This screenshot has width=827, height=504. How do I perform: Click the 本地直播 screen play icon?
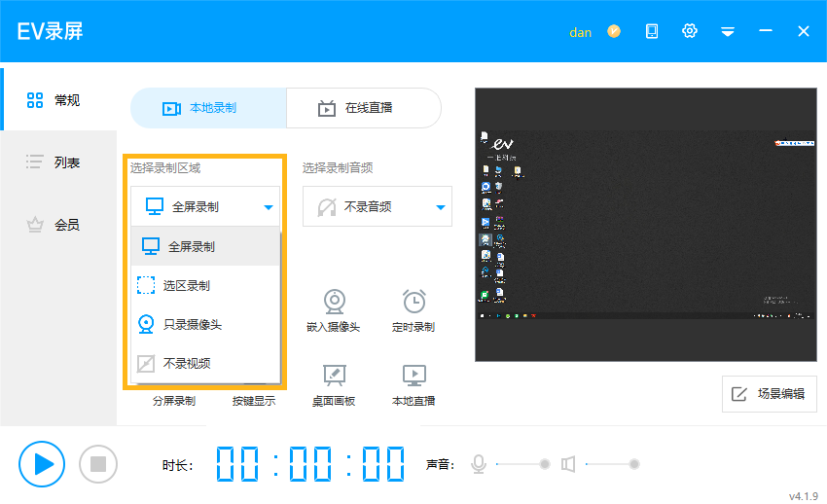(x=414, y=376)
